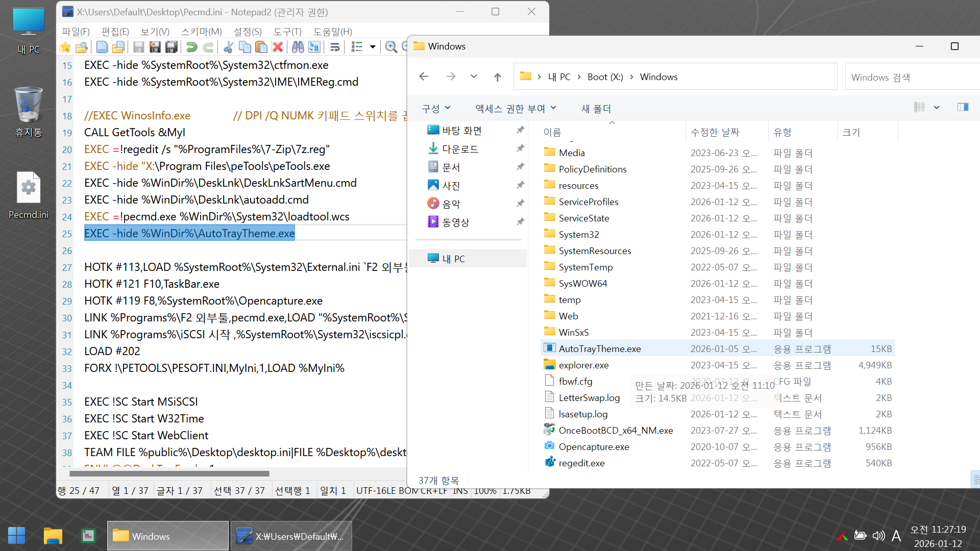Viewport: 980px width, 551px height.
Task: Expand the 구성 dropdown in Explorer
Action: [x=436, y=109]
